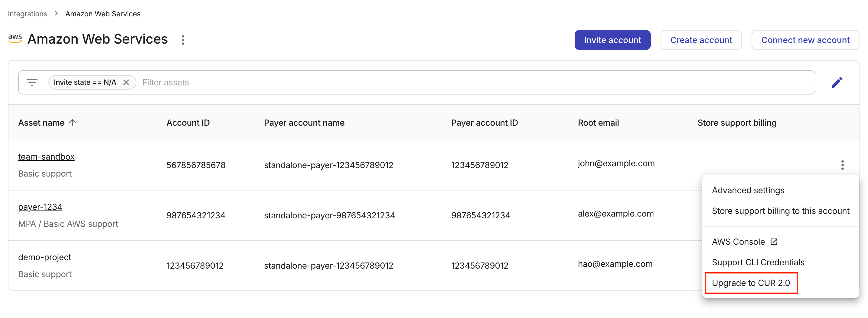
Task: Click the Payer account ID column header
Action: [484, 123]
